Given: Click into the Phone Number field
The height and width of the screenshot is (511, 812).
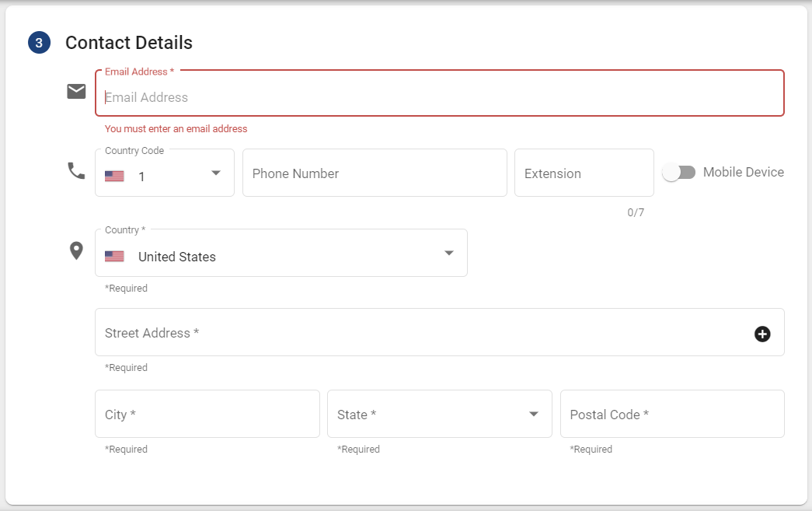Looking at the screenshot, I should (x=375, y=173).
